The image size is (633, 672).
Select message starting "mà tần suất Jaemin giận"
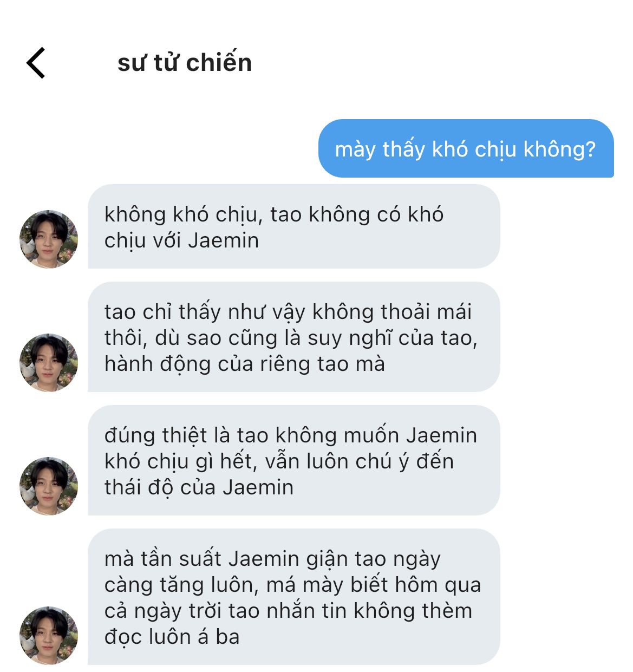[293, 597]
